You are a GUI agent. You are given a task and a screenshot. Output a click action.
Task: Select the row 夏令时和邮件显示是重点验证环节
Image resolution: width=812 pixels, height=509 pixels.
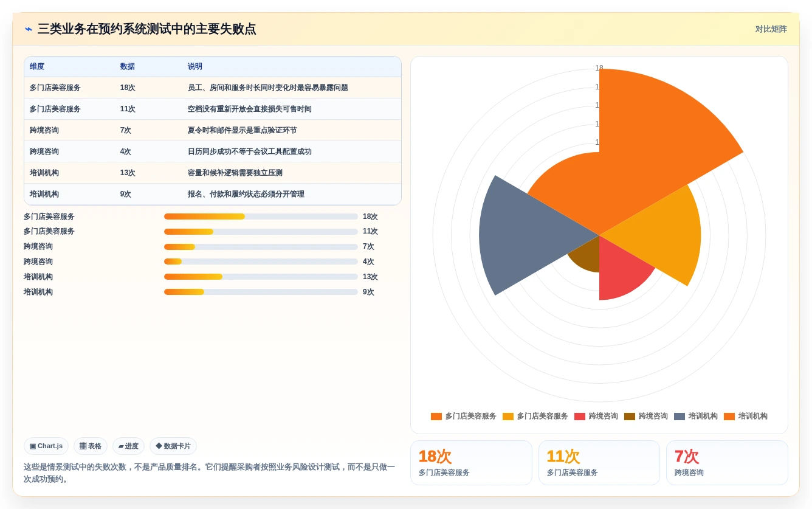pos(213,130)
